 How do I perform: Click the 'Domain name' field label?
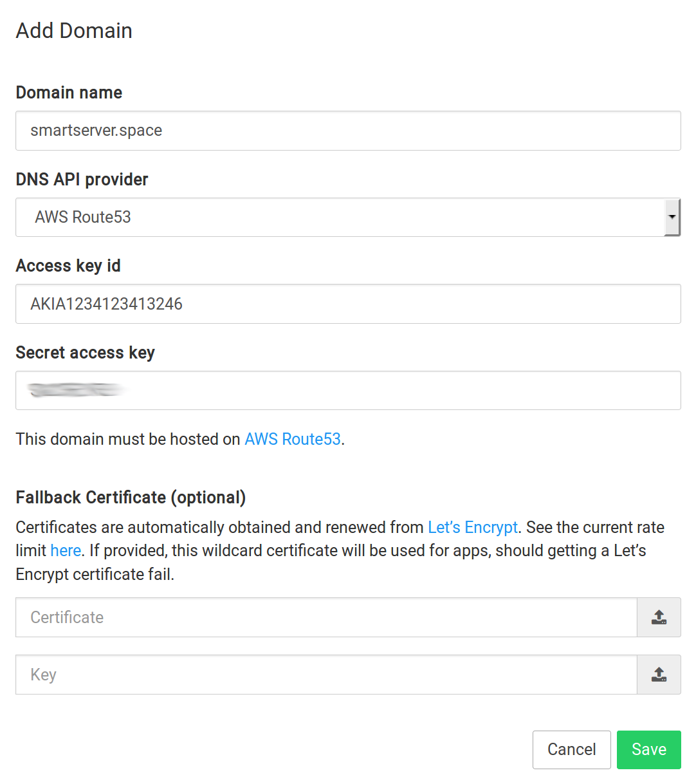(69, 93)
